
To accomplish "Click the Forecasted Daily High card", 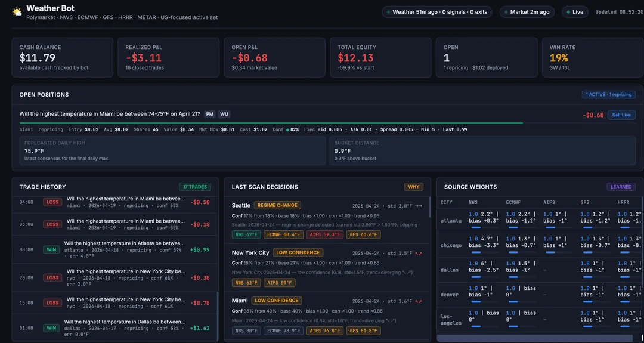I will point(172,151).
